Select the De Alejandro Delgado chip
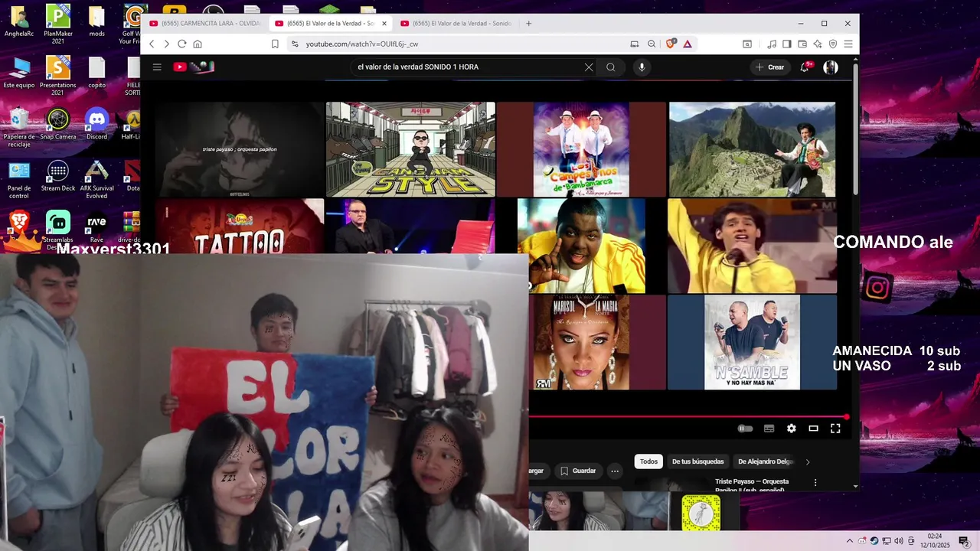980x551 pixels. [x=766, y=461]
